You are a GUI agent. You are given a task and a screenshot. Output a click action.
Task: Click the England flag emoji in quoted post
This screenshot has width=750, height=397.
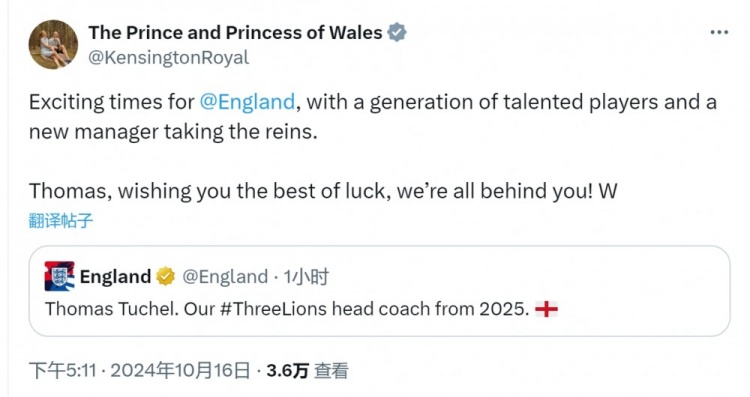(x=546, y=309)
